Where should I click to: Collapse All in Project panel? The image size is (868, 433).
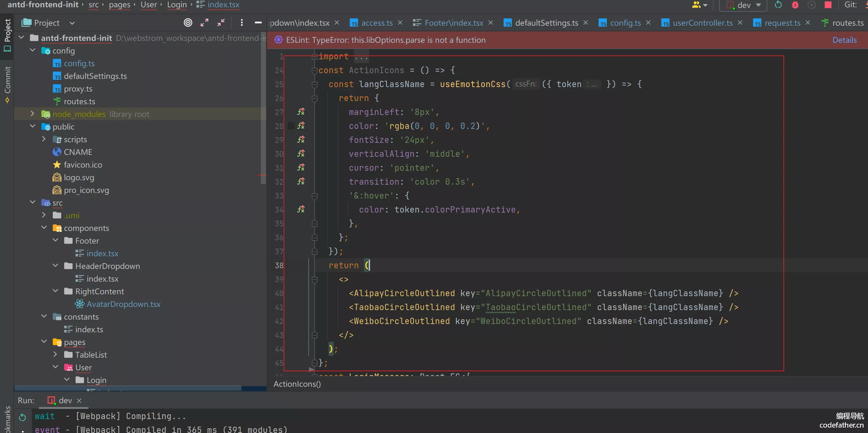[221, 22]
